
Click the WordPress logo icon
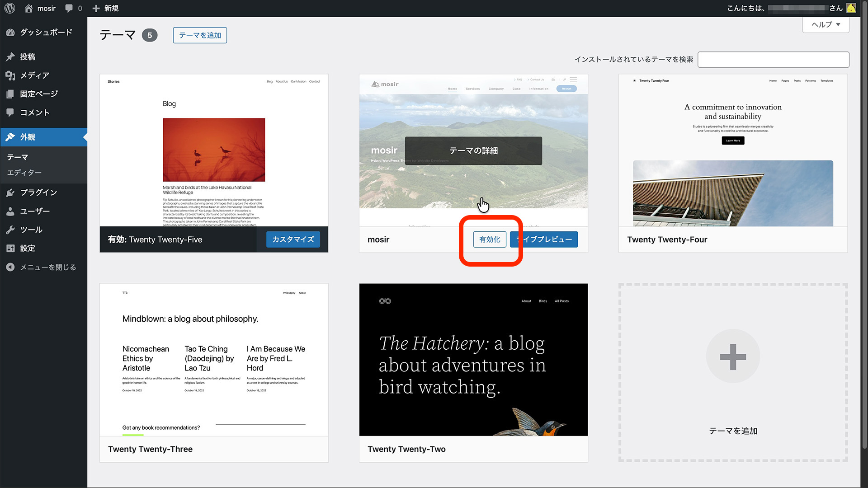click(10, 8)
